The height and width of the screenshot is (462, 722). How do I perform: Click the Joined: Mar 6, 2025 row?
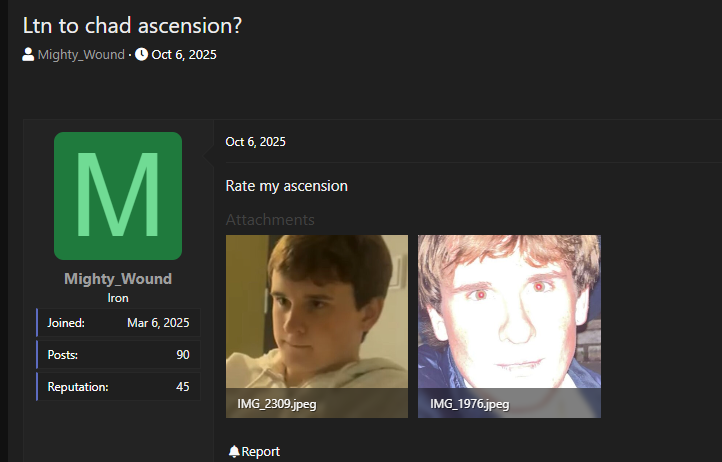pos(119,322)
